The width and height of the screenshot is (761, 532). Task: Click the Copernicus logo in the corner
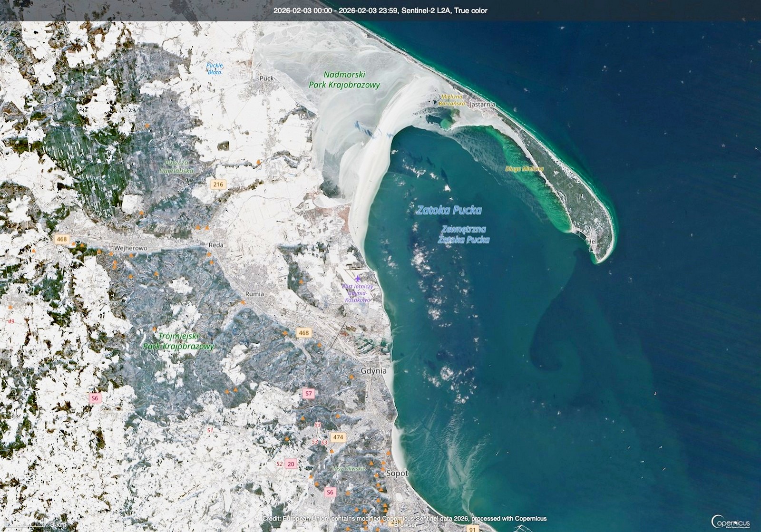730,522
